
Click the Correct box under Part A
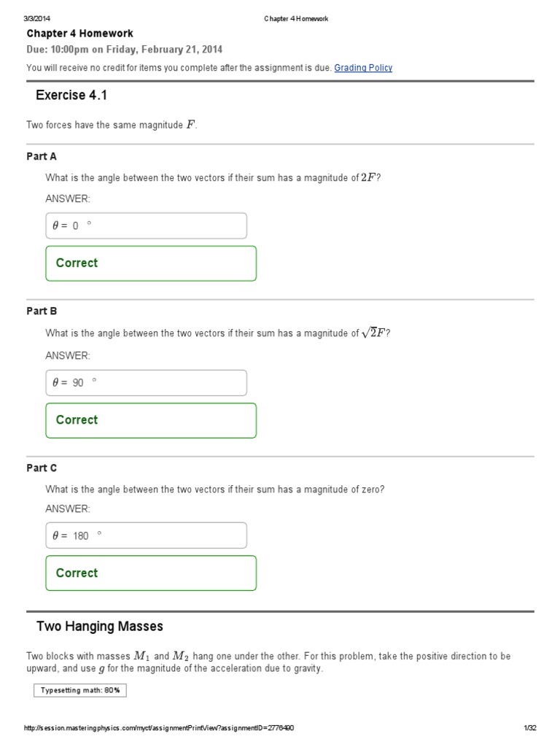coord(151,263)
